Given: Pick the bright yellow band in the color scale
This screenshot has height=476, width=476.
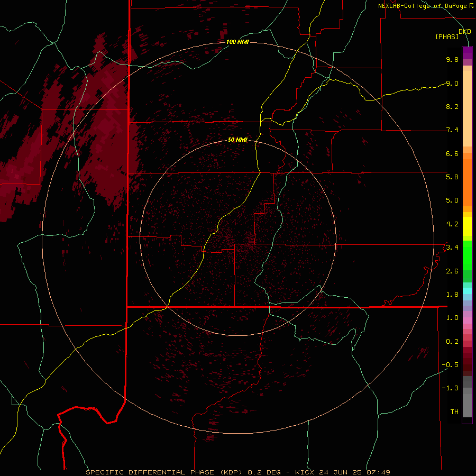Looking at the screenshot, I should pyautogui.click(x=467, y=226).
